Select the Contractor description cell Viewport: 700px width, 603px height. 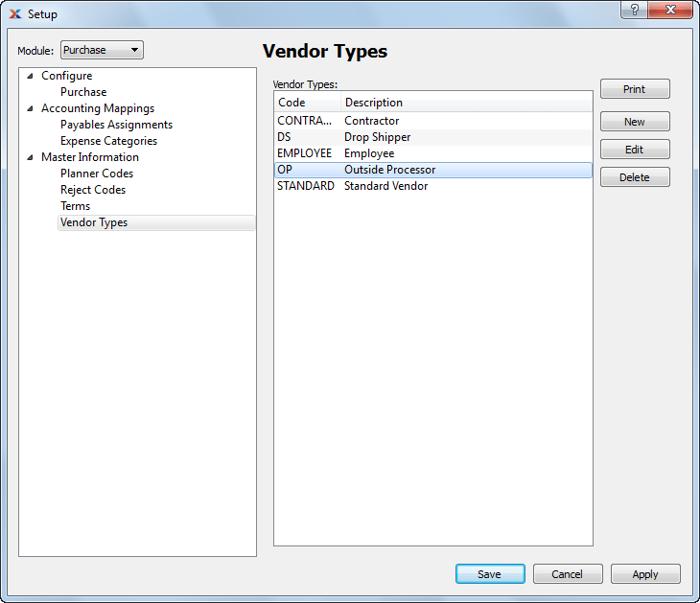point(371,121)
